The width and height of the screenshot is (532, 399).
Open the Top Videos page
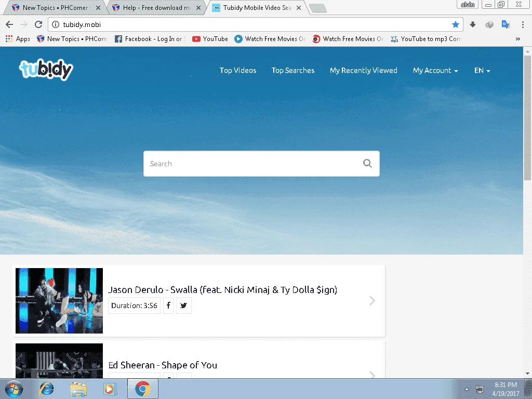coord(238,70)
